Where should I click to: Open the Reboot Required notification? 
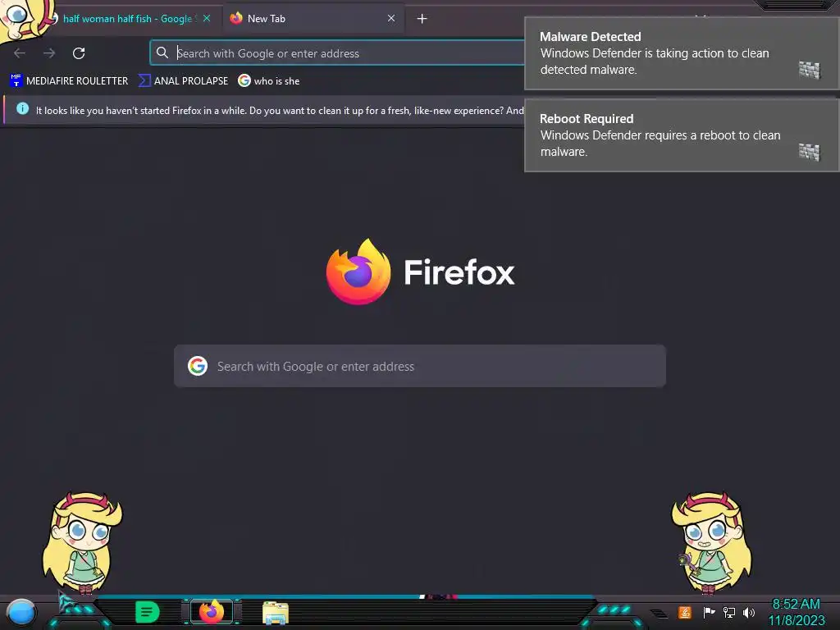coord(682,135)
